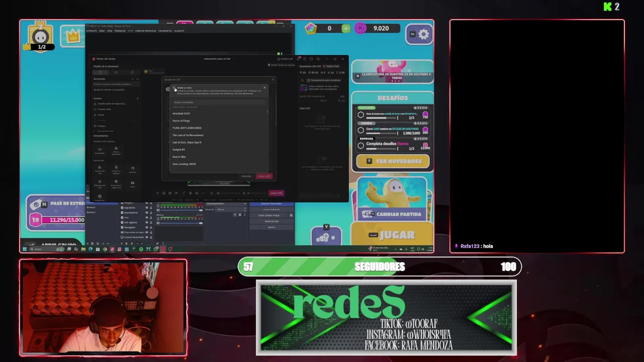The width and height of the screenshot is (644, 362).
Task: Open Centro LIVE in TikTok LIVE Studio
Action: (x=285, y=59)
